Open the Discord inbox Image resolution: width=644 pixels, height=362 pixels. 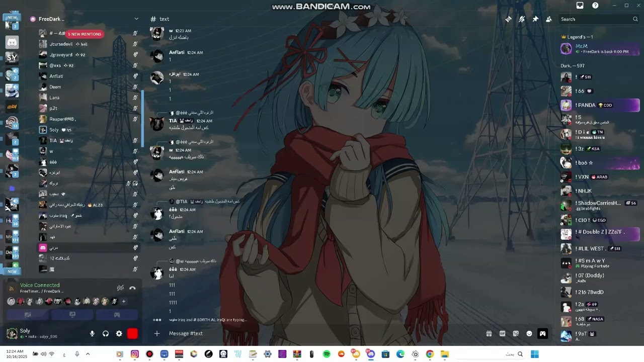coord(580,6)
